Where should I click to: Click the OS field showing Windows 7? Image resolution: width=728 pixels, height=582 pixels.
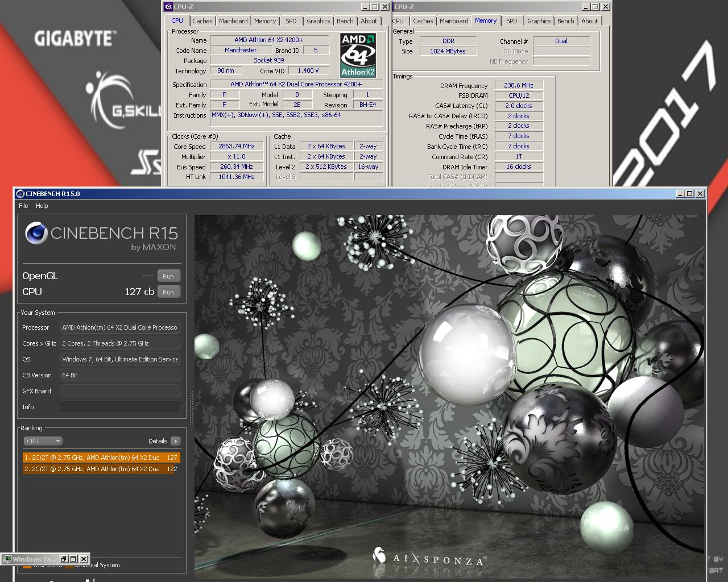tap(120, 359)
